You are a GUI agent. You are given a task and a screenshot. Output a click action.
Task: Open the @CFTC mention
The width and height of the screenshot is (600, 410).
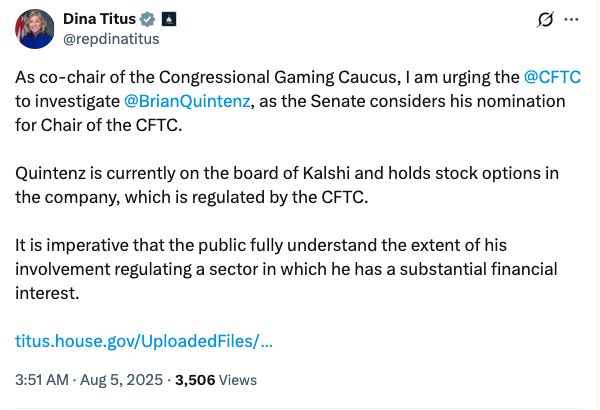click(553, 77)
